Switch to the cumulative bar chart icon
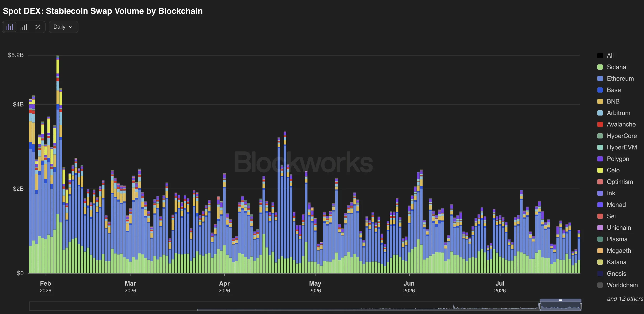This screenshot has height=314, width=644. pos(24,27)
